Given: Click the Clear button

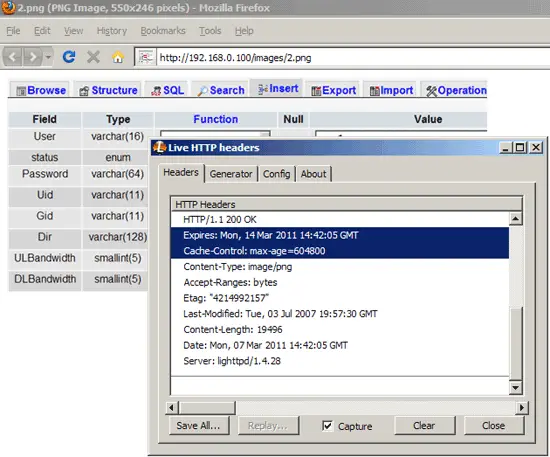Looking at the screenshot, I should pos(424,426).
